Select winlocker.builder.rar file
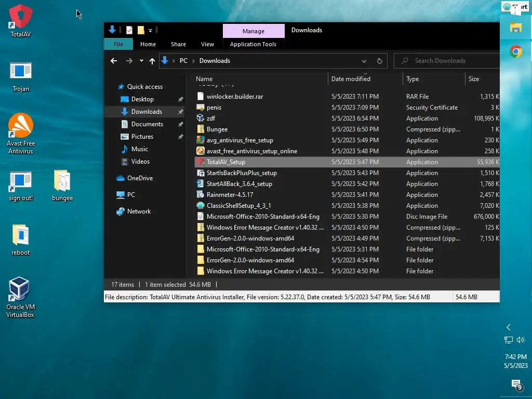 point(347,97)
